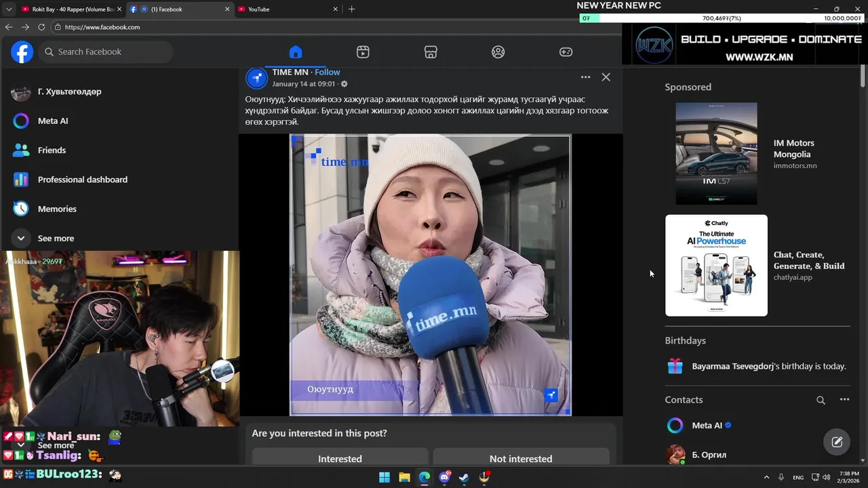This screenshot has height=488, width=868.
Task: Open the post date January 14 link
Action: pyautogui.click(x=304, y=84)
